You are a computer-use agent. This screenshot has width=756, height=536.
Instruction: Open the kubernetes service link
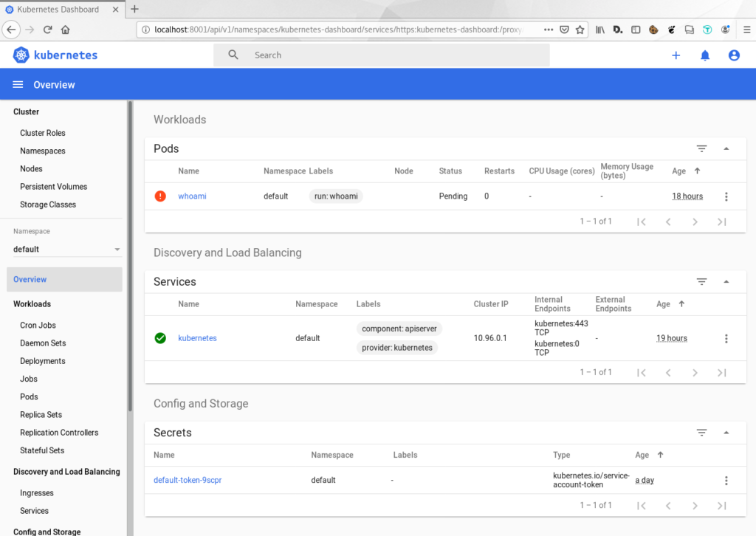[197, 338]
